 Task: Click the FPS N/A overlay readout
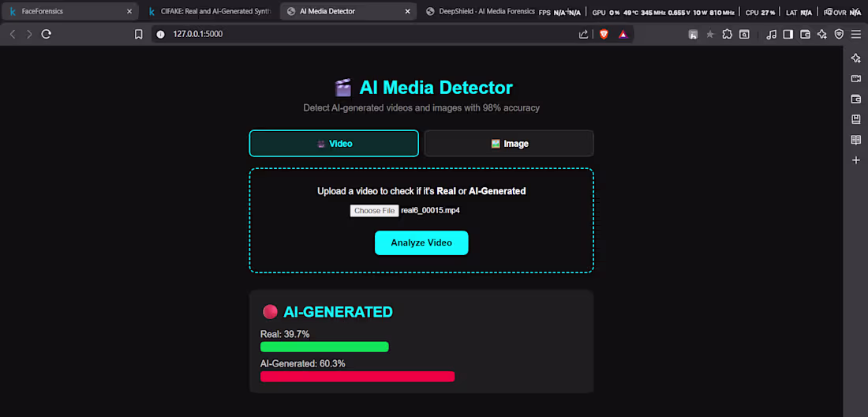click(x=559, y=12)
